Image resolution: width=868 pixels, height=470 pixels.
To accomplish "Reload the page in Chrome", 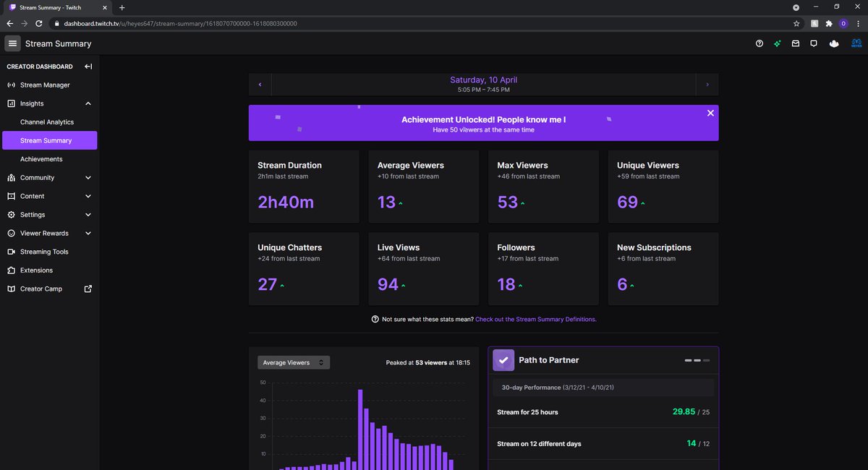I will pos(39,23).
